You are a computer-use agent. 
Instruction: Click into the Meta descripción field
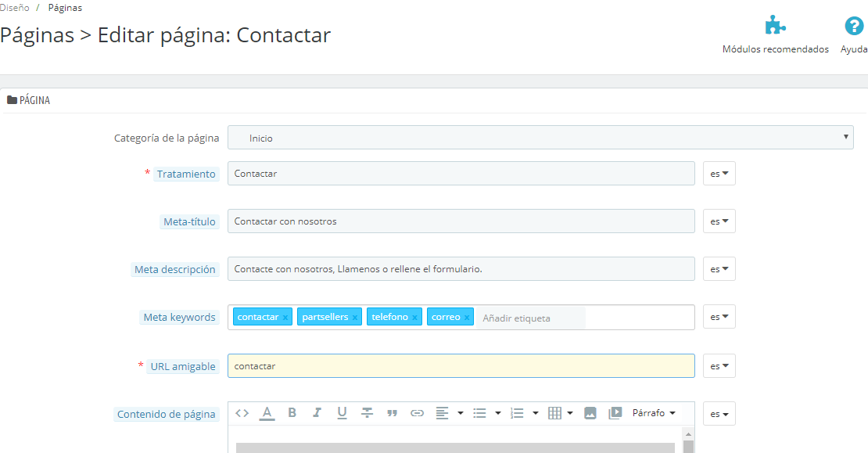point(461,268)
